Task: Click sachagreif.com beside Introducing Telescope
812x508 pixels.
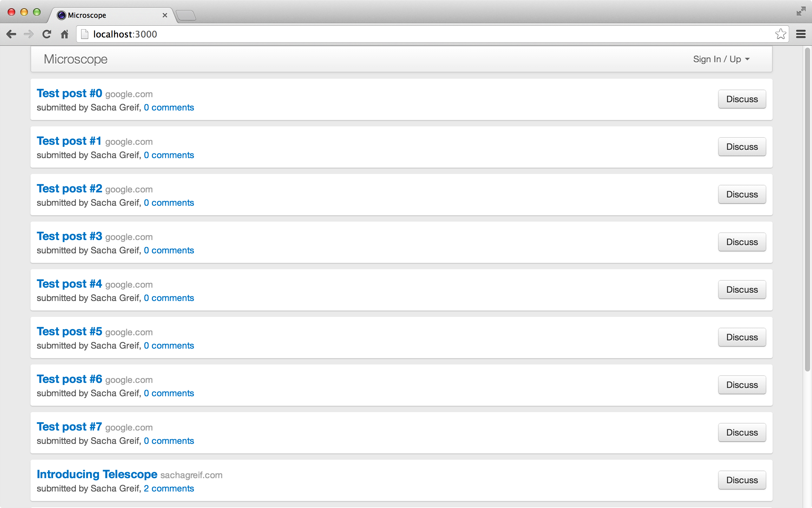Action: click(x=191, y=475)
